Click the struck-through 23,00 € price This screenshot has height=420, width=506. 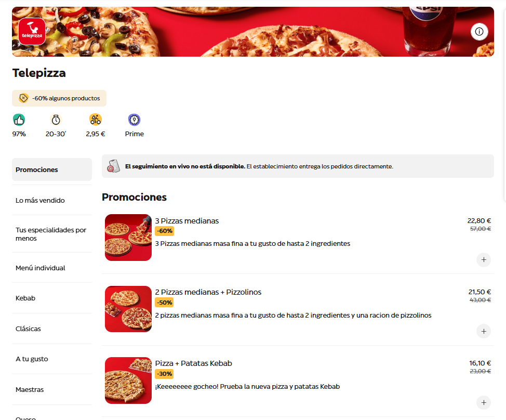coord(480,371)
